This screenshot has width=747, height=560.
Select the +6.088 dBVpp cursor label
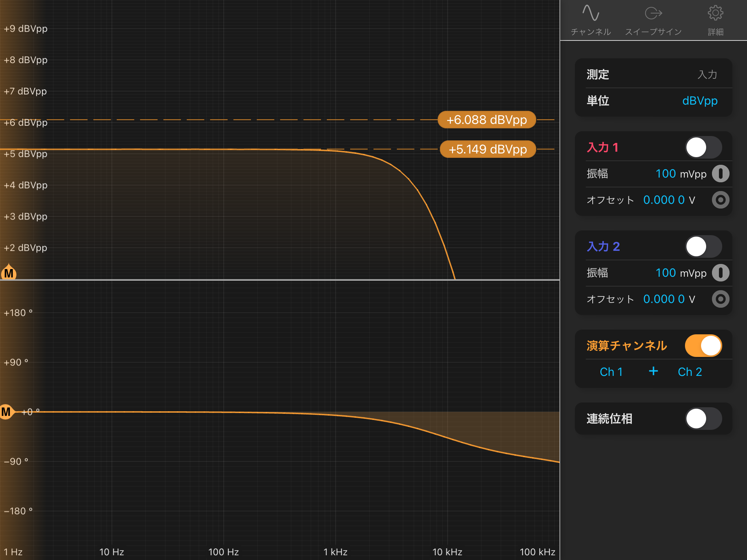tap(487, 120)
